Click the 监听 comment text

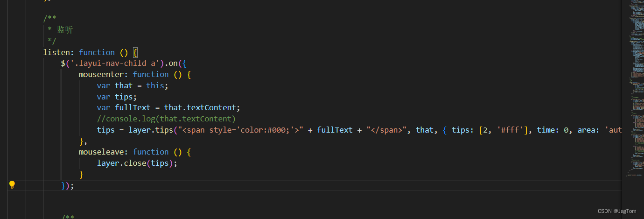click(65, 30)
